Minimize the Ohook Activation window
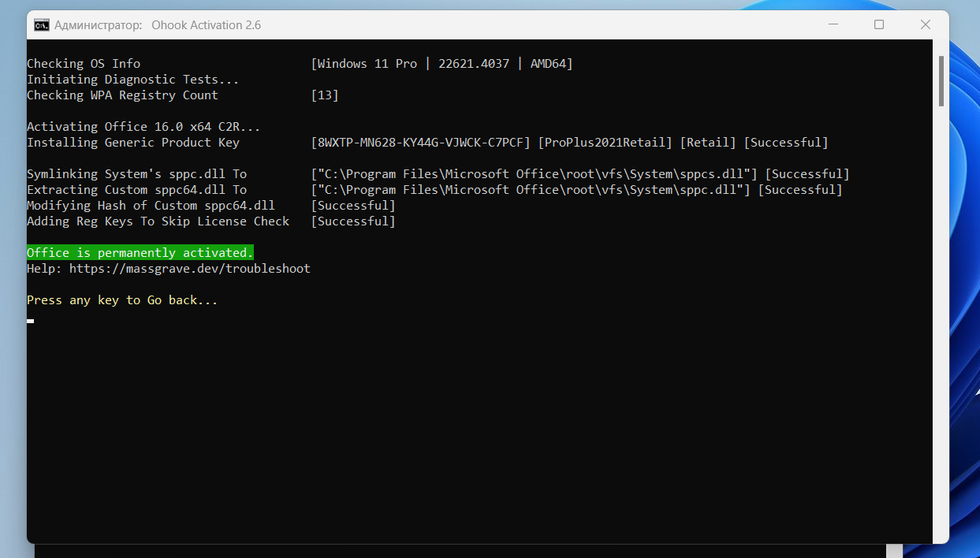 [833, 25]
